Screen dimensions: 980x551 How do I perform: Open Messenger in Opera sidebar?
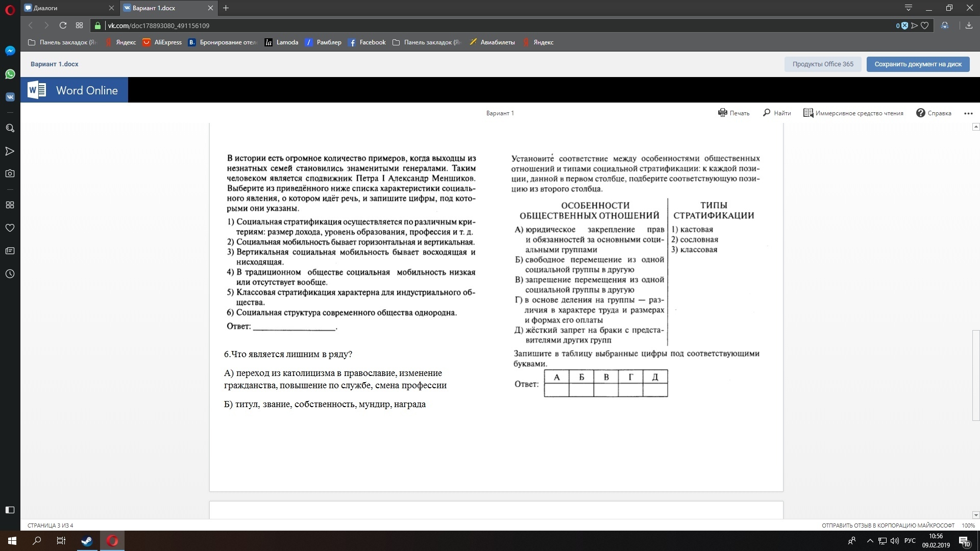click(x=10, y=51)
